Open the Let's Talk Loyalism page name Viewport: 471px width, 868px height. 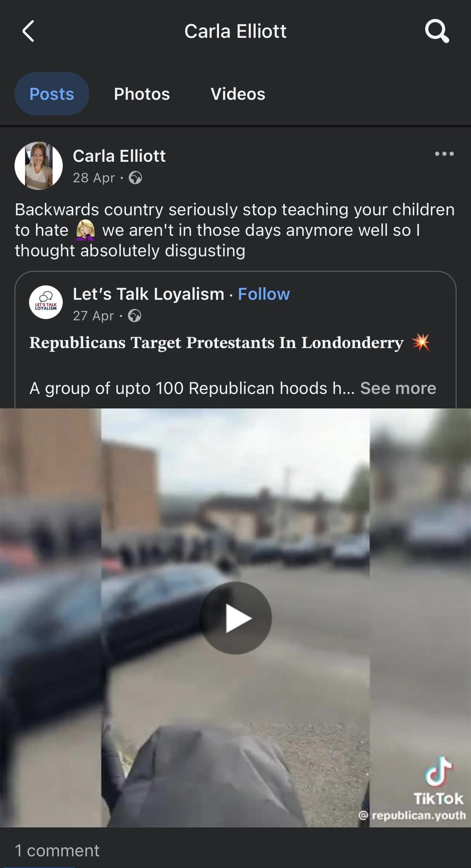(x=148, y=294)
